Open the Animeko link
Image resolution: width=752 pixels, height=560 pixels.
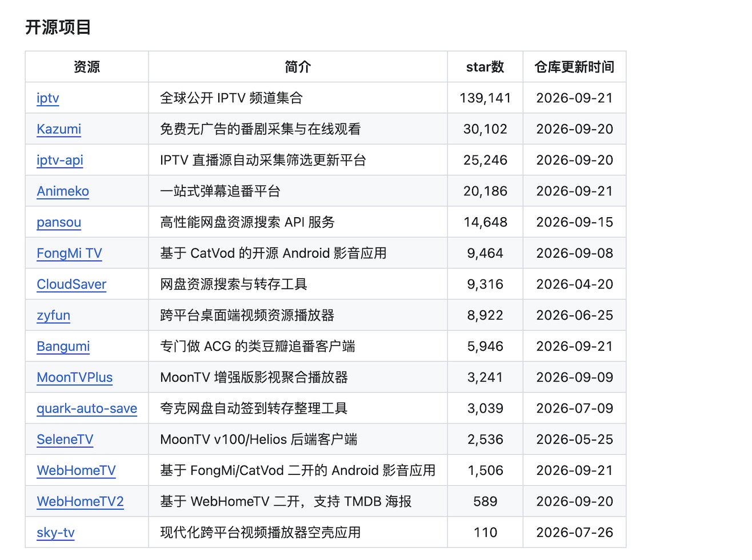click(x=63, y=191)
